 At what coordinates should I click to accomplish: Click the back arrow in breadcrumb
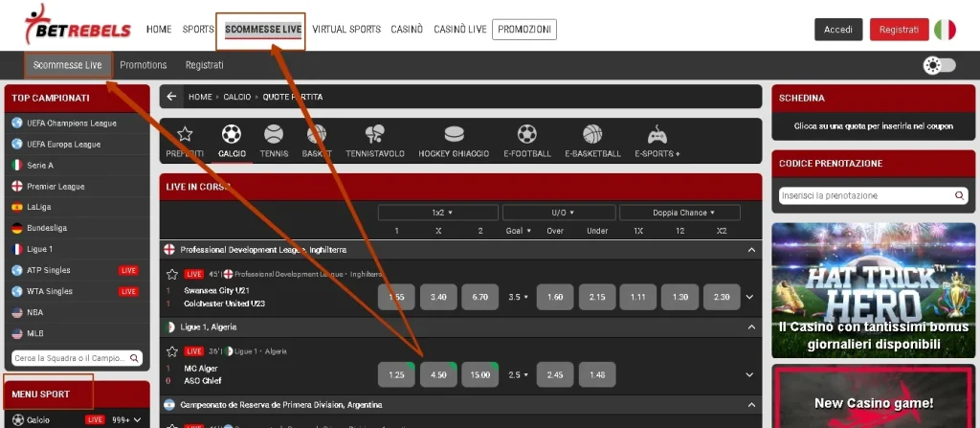point(172,97)
